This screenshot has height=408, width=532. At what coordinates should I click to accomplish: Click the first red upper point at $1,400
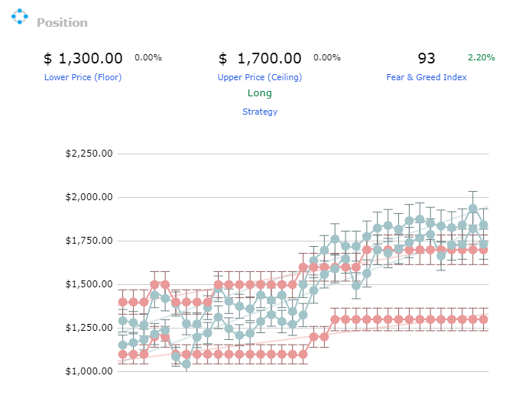(122, 302)
